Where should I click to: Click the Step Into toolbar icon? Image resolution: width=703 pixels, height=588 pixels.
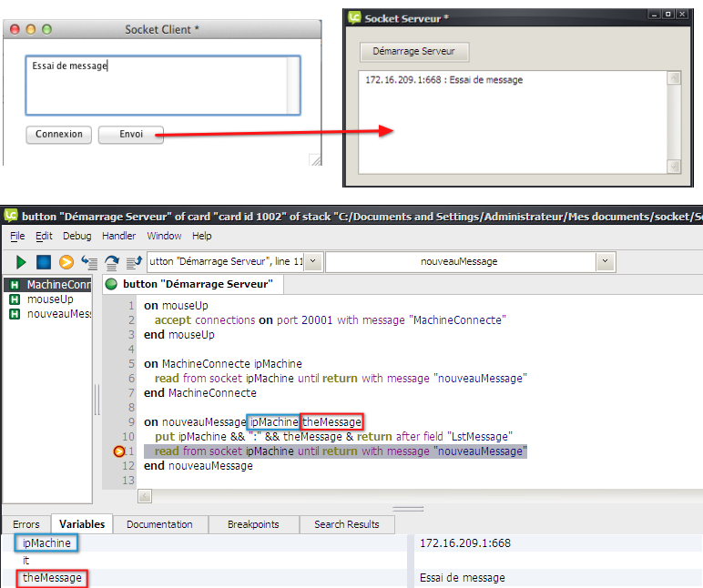89,262
